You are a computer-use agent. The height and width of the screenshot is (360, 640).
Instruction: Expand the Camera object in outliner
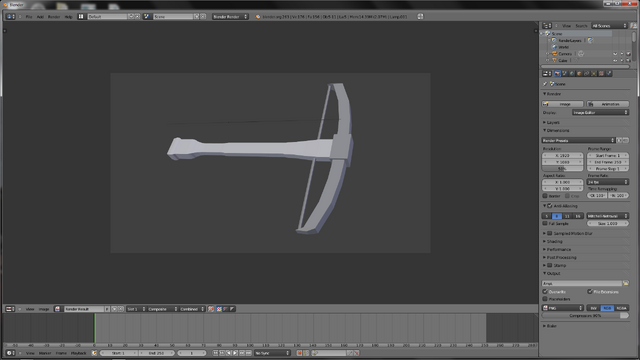coord(547,53)
